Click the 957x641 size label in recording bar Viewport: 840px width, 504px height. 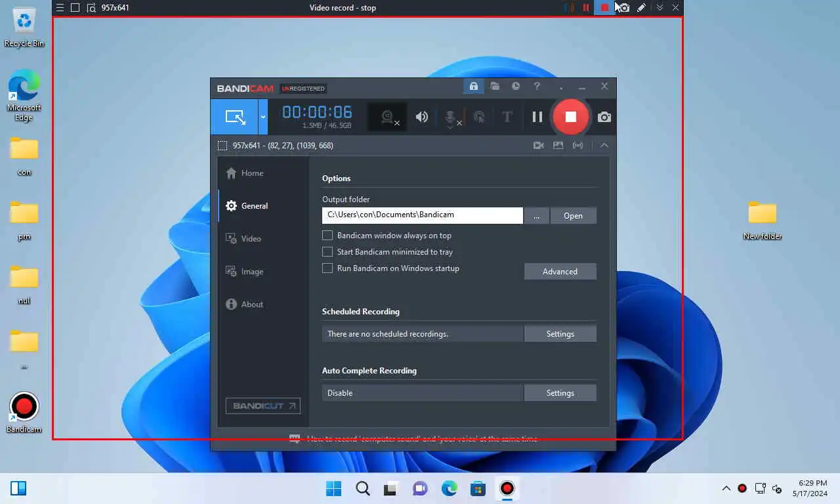coord(115,8)
